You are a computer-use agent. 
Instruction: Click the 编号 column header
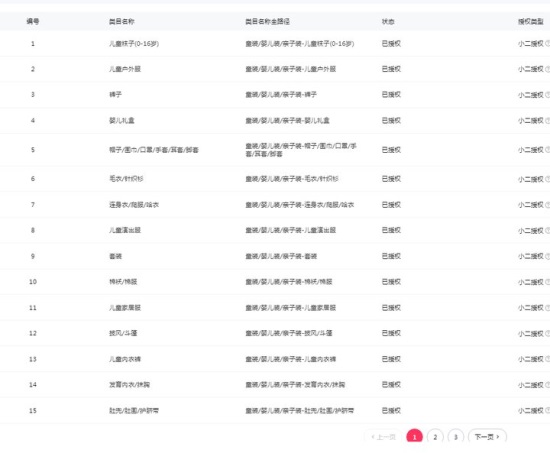point(33,21)
